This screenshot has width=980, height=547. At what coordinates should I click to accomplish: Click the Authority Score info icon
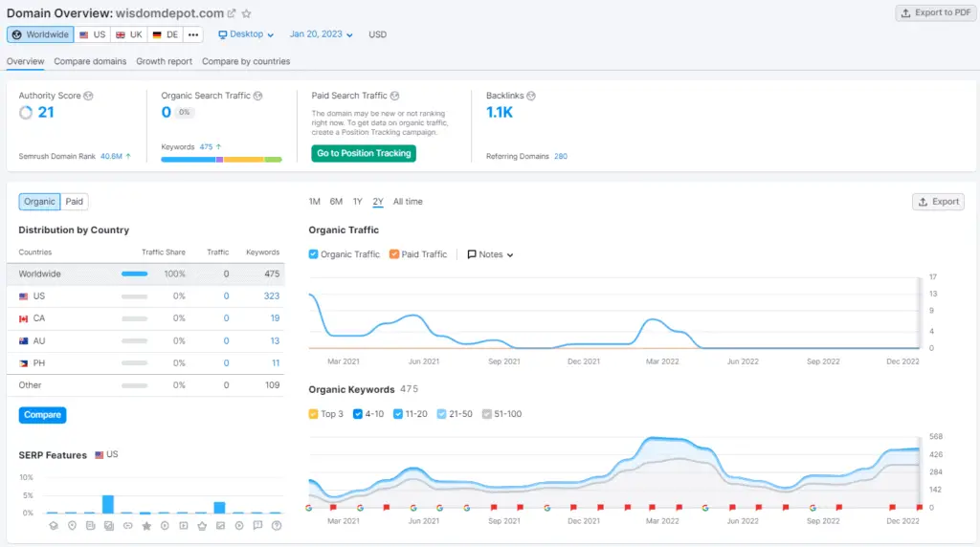[x=88, y=96]
